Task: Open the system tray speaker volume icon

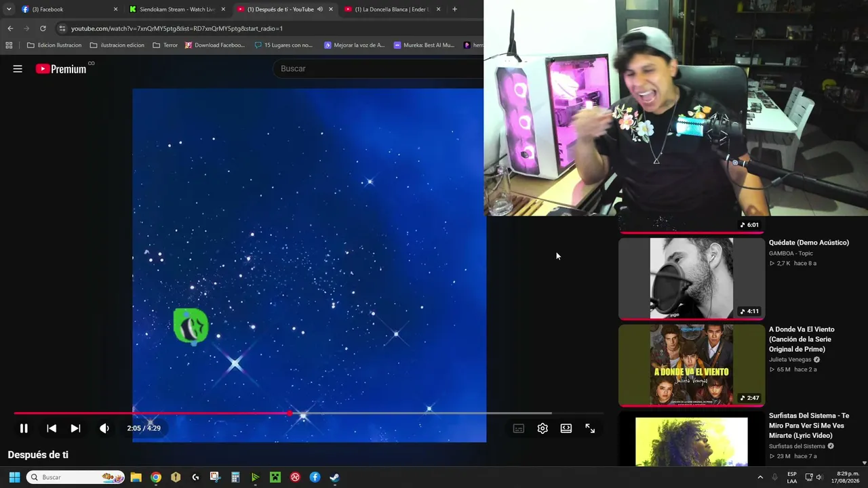Action: (819, 477)
